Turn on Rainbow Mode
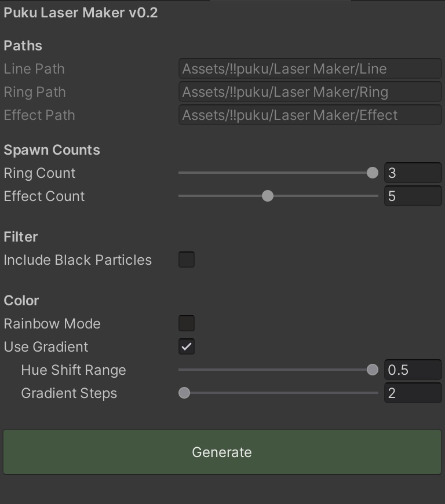The image size is (445, 504). coord(186,323)
